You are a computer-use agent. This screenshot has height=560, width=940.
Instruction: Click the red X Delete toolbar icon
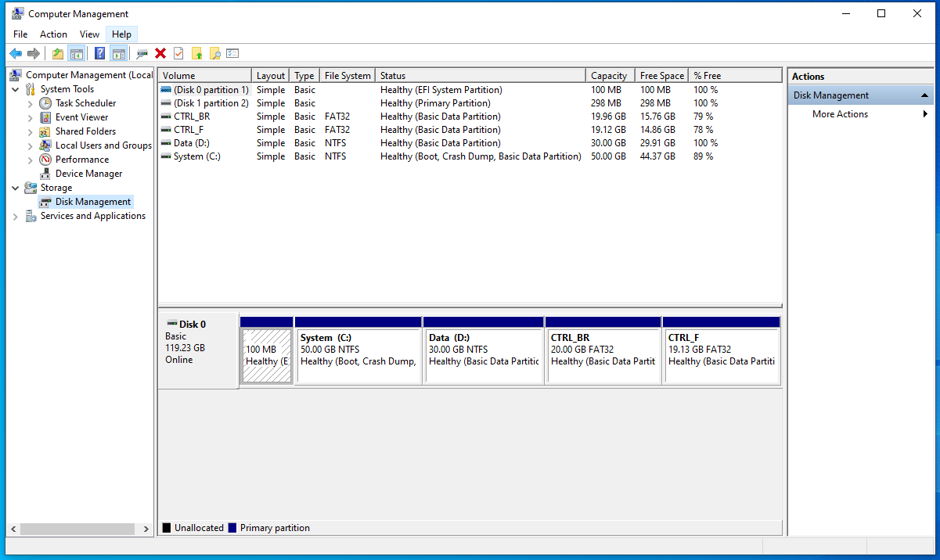coord(160,53)
